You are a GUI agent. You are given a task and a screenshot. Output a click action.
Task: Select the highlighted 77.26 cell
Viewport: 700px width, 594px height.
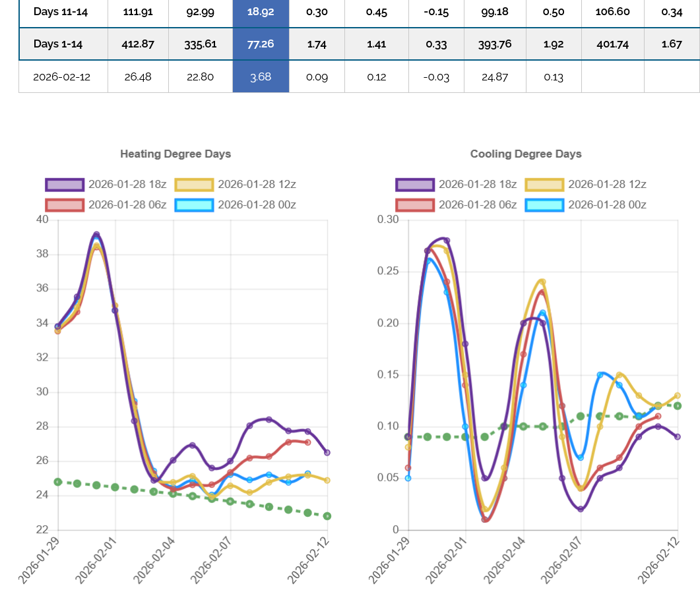261,44
